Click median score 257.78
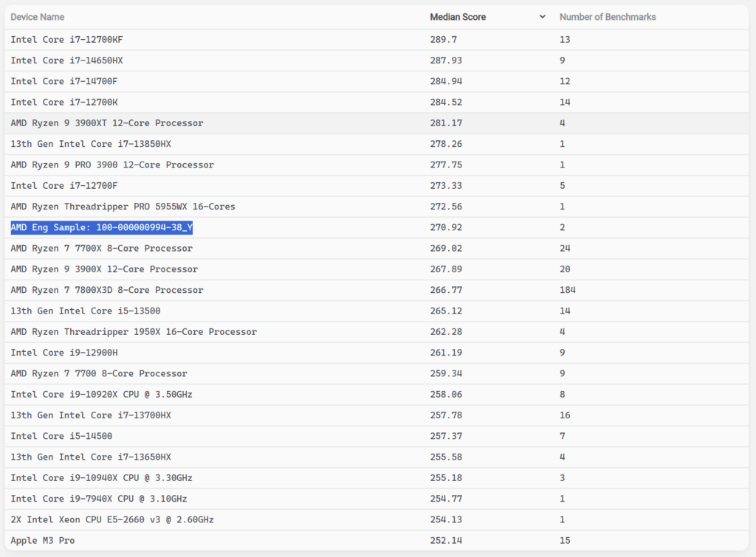Image resolution: width=756 pixels, height=557 pixels. point(446,415)
